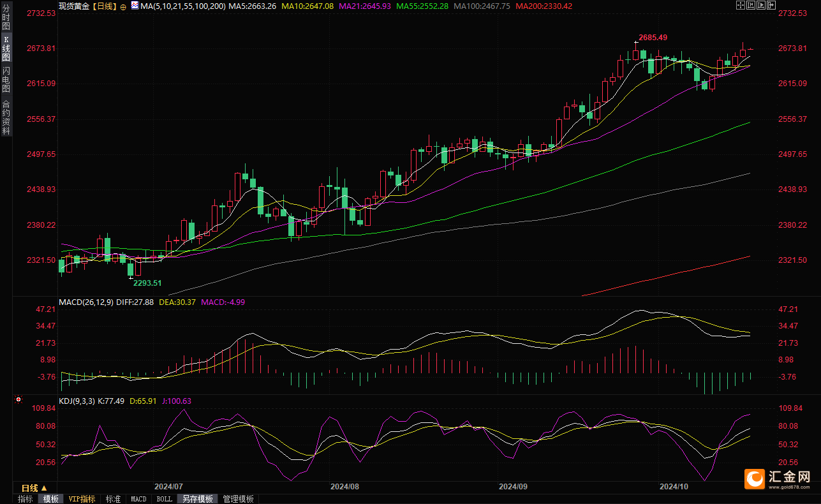Open the 合约资料 side tab
The image size is (821, 504).
coord(6,117)
